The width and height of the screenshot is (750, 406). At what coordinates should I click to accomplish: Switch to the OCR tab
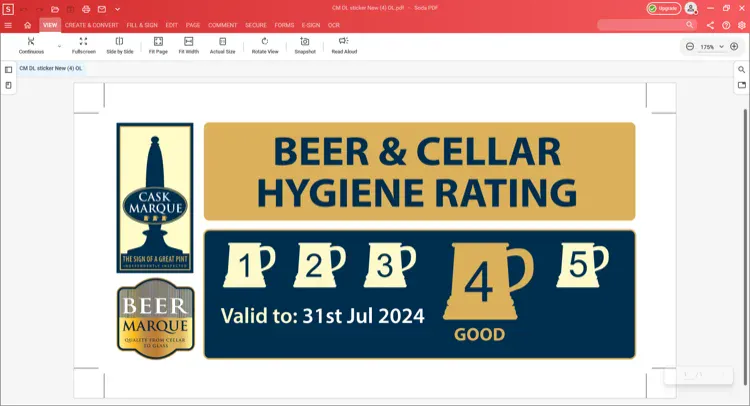[x=334, y=25]
